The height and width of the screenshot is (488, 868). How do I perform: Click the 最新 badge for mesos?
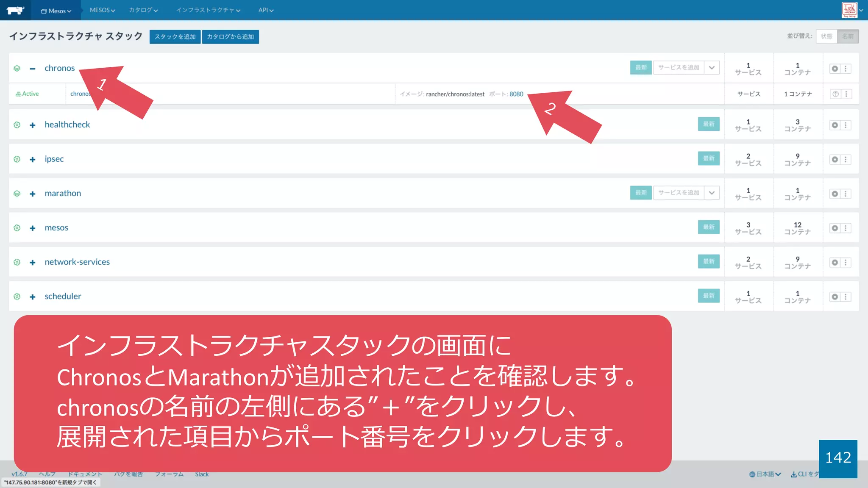tap(709, 227)
